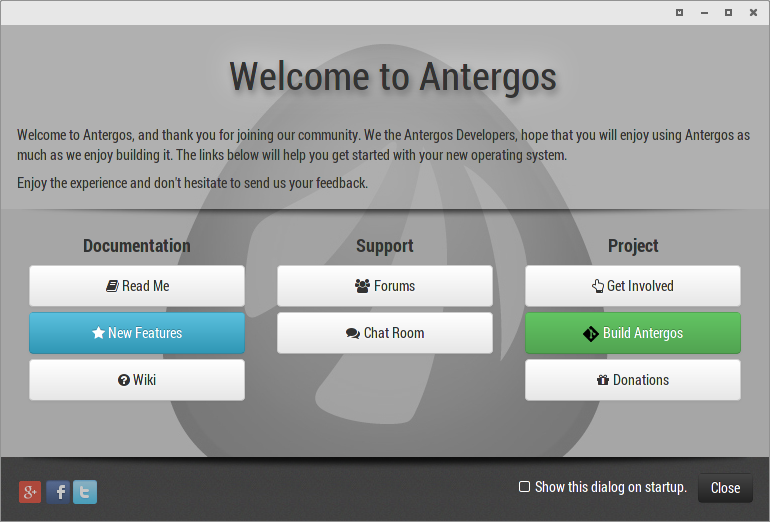Join the Chat Room button
770x522 pixels.
[385, 333]
